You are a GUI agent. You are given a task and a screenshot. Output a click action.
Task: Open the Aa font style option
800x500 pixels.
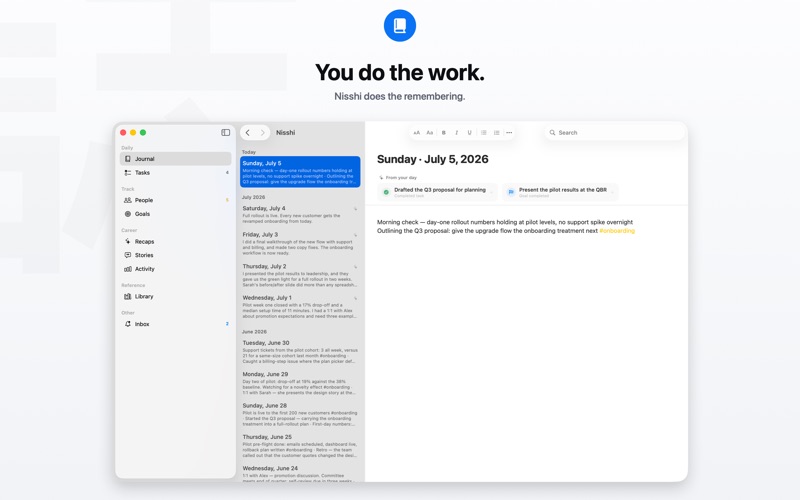coord(430,133)
